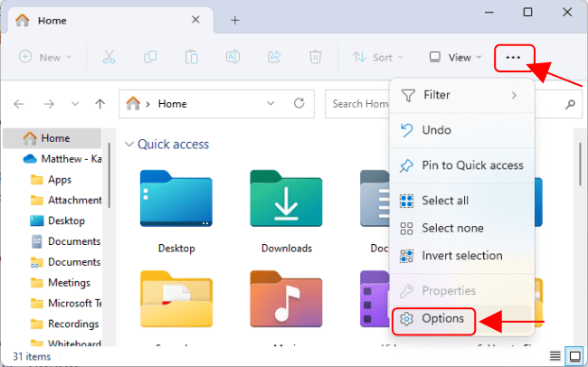Click the Home address bar breadcrumb
This screenshot has width=588, height=367.
click(172, 104)
